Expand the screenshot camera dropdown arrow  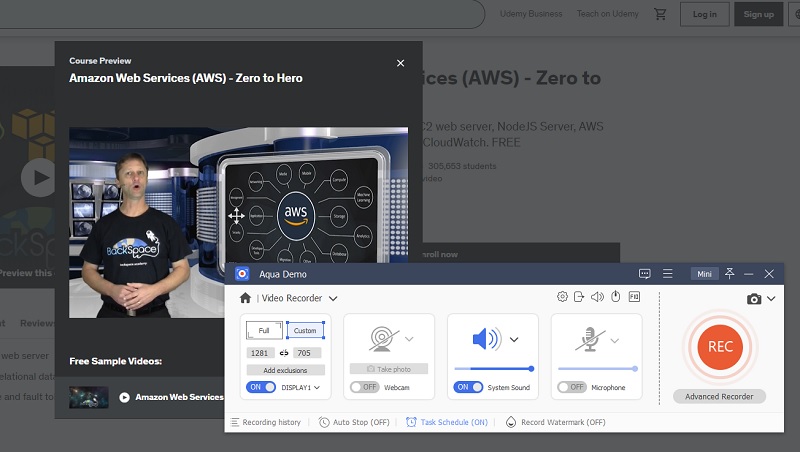(x=771, y=299)
